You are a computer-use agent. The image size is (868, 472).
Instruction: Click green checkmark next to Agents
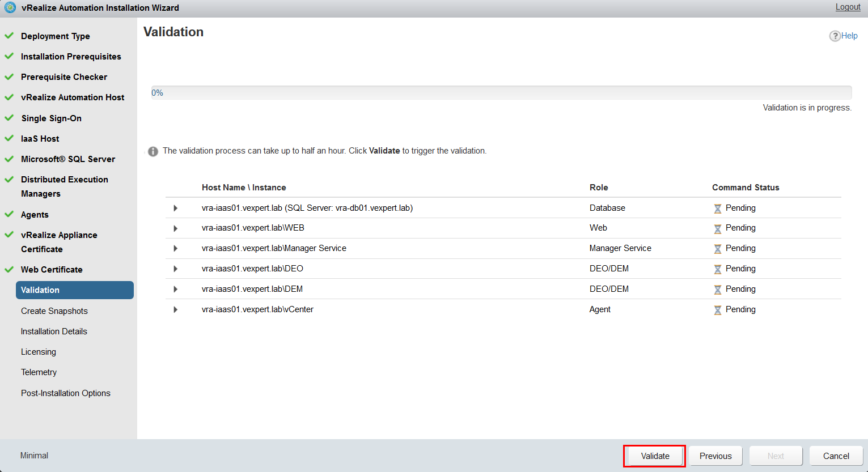(9, 214)
